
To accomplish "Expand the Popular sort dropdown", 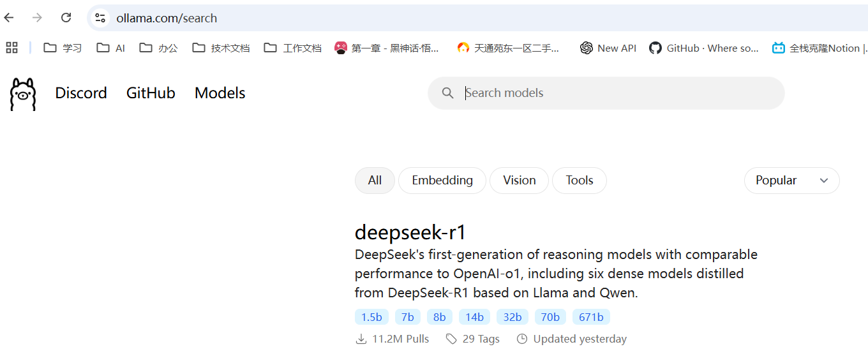I will pos(792,181).
